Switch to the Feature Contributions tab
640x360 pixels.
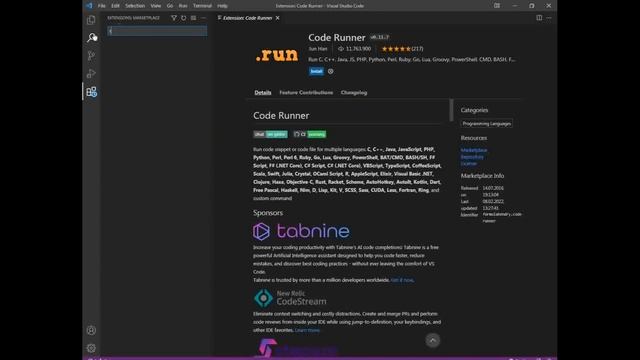pos(306,93)
